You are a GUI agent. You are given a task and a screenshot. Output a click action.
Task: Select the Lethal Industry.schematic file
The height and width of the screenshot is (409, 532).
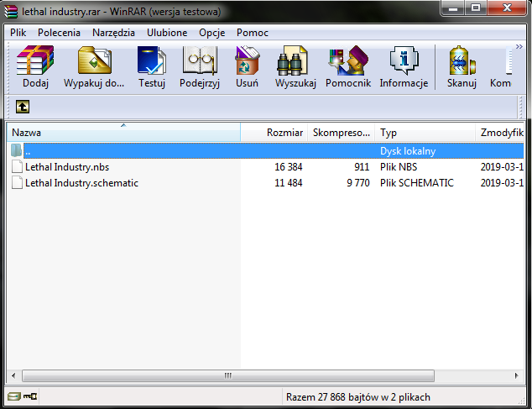click(81, 183)
